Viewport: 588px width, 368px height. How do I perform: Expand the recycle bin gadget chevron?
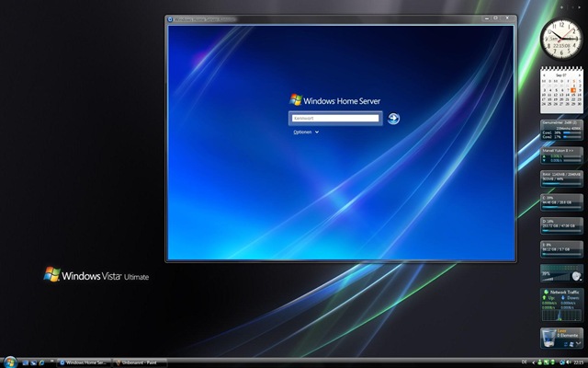(x=580, y=343)
